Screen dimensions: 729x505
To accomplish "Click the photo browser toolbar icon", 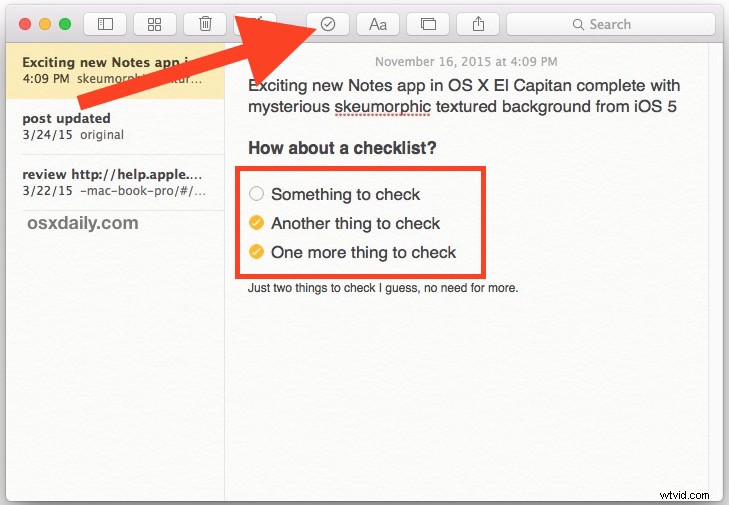I will click(428, 24).
